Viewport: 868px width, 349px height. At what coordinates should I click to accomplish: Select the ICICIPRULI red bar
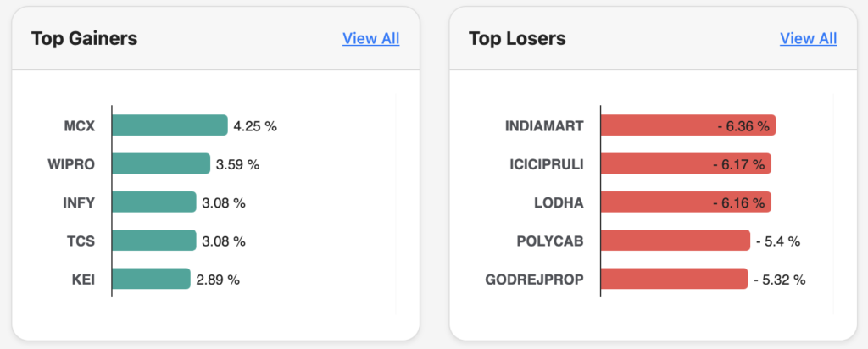[685, 163]
